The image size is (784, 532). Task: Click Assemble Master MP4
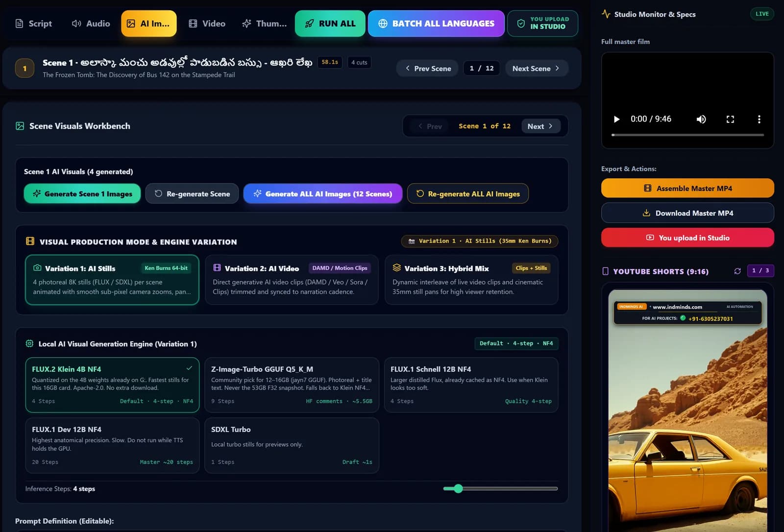(x=687, y=188)
